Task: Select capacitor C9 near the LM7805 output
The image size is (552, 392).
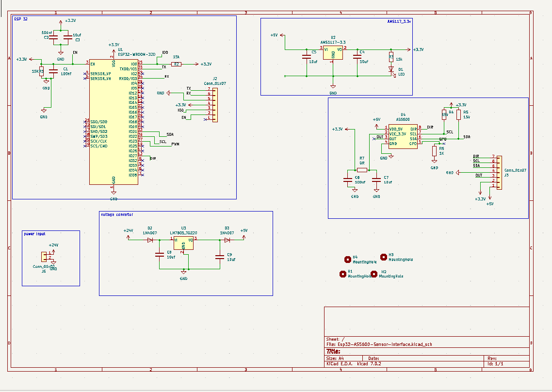Action: (x=220, y=257)
